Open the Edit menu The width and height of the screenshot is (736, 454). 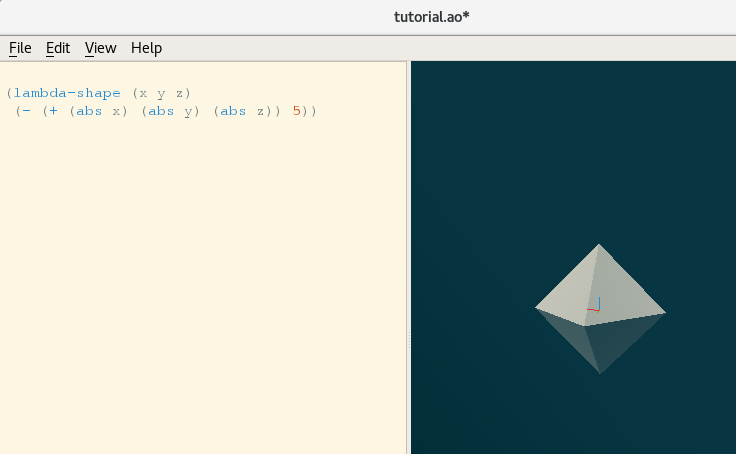(x=58, y=48)
